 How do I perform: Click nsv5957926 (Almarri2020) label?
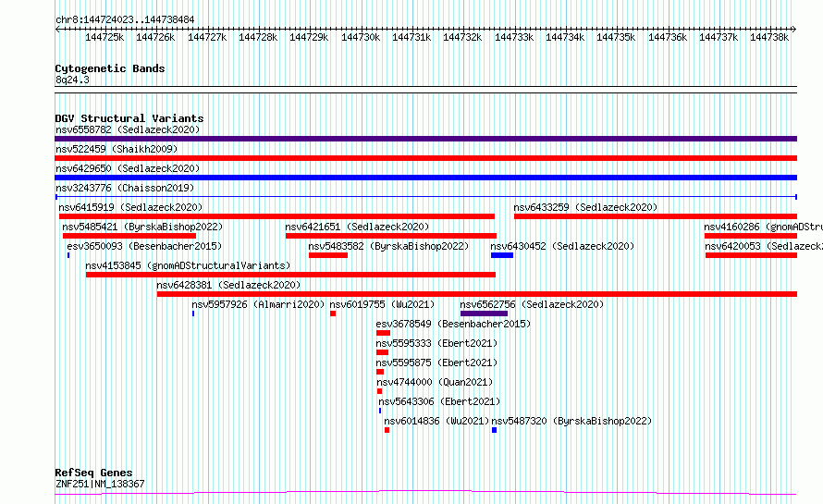tap(258, 304)
